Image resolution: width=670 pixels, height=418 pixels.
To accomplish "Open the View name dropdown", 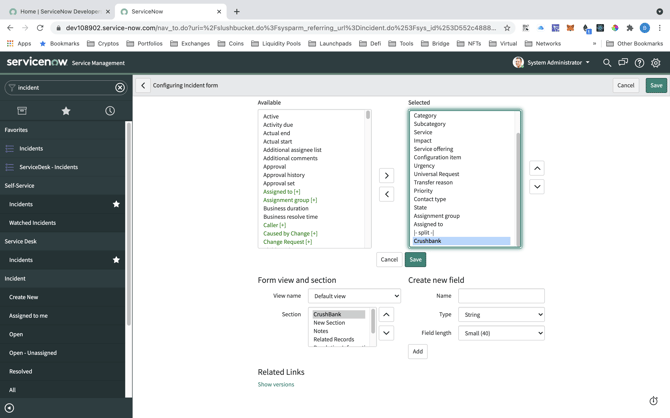I will click(354, 296).
